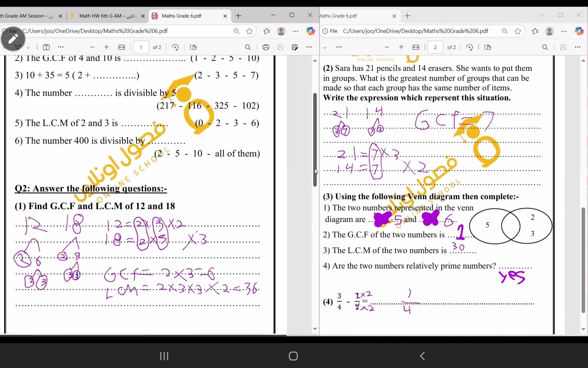
Task: View site information icon in right window
Action: [325, 31]
